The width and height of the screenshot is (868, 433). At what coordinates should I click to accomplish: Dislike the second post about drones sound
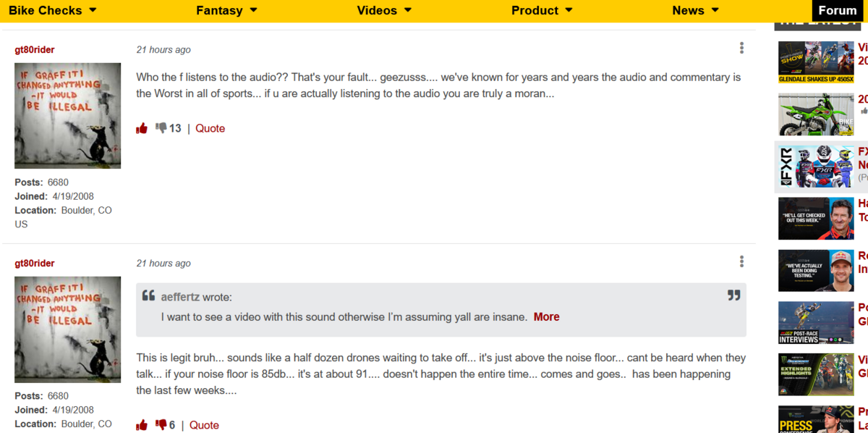point(161,425)
